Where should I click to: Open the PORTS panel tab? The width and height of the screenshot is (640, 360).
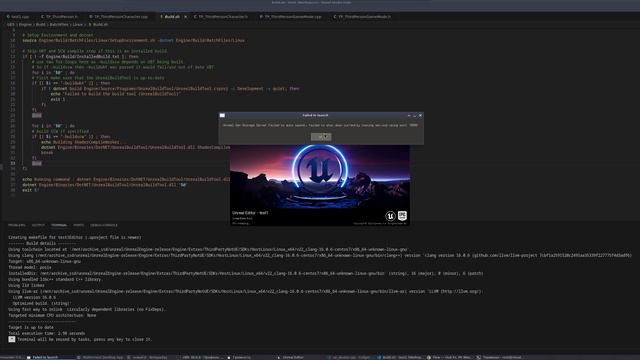click(x=79, y=225)
